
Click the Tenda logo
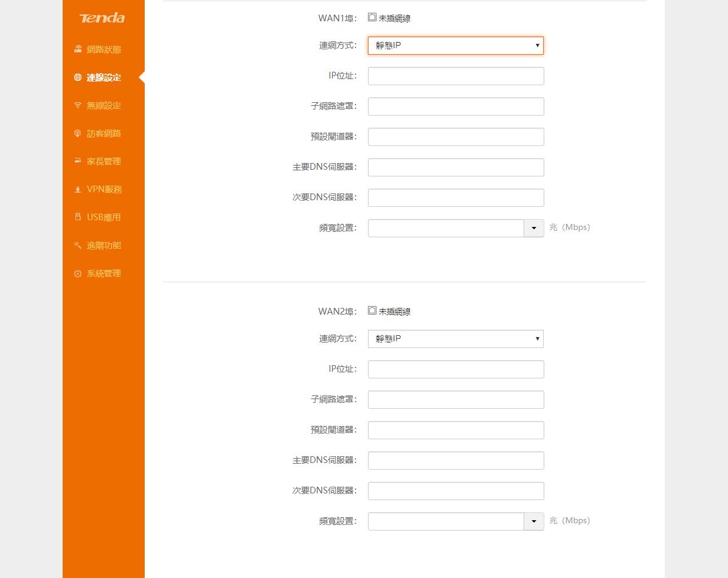click(102, 18)
